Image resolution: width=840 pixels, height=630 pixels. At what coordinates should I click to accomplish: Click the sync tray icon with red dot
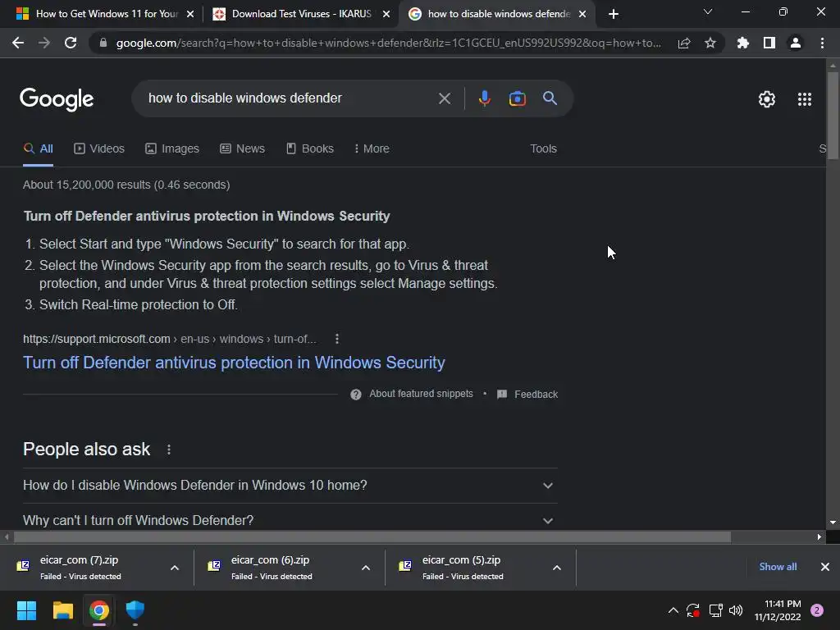(x=692, y=610)
